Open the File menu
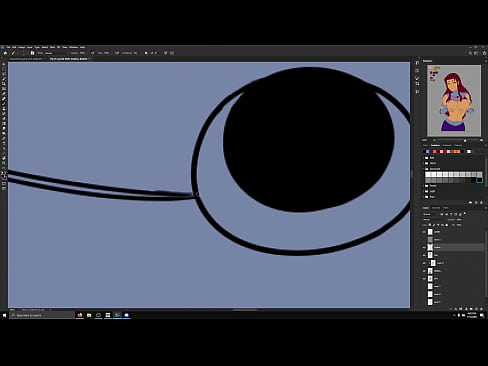488x366 pixels. 9,47
